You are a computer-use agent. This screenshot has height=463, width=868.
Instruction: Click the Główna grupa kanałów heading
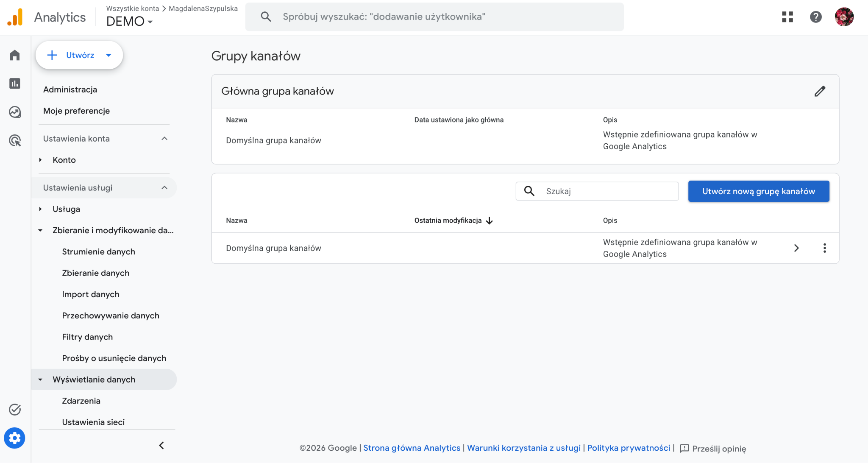pos(278,91)
